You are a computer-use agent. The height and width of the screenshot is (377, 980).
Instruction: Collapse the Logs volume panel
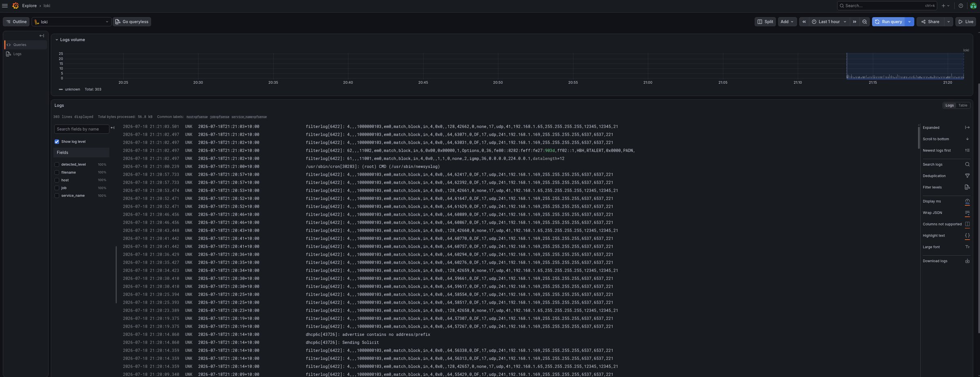[x=57, y=40]
